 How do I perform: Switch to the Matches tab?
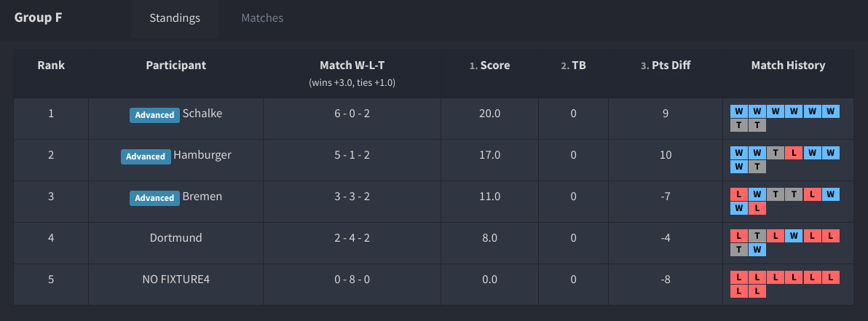click(x=262, y=18)
